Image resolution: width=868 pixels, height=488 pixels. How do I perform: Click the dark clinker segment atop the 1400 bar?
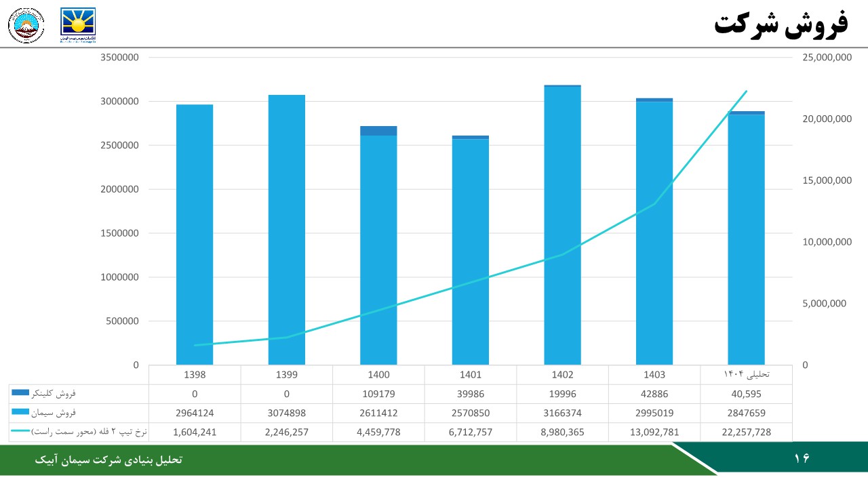tap(378, 131)
